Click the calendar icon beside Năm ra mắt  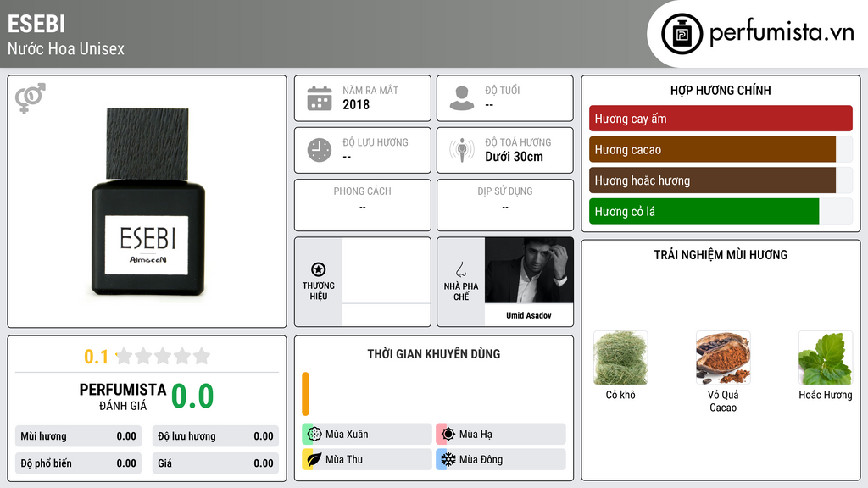coord(320,98)
